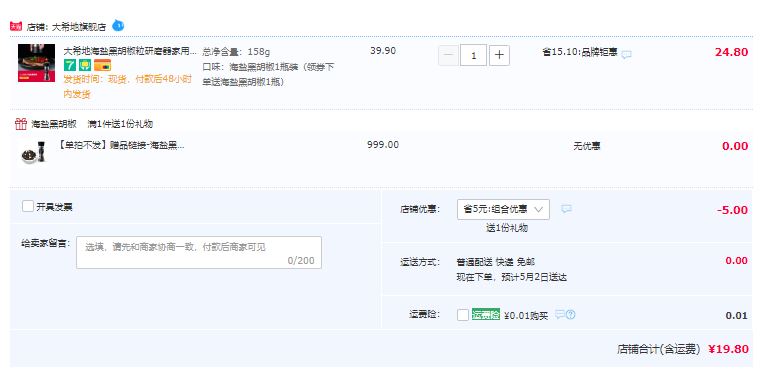Click the steak pepper product thumbnail
777x367 pixels.
point(36,63)
